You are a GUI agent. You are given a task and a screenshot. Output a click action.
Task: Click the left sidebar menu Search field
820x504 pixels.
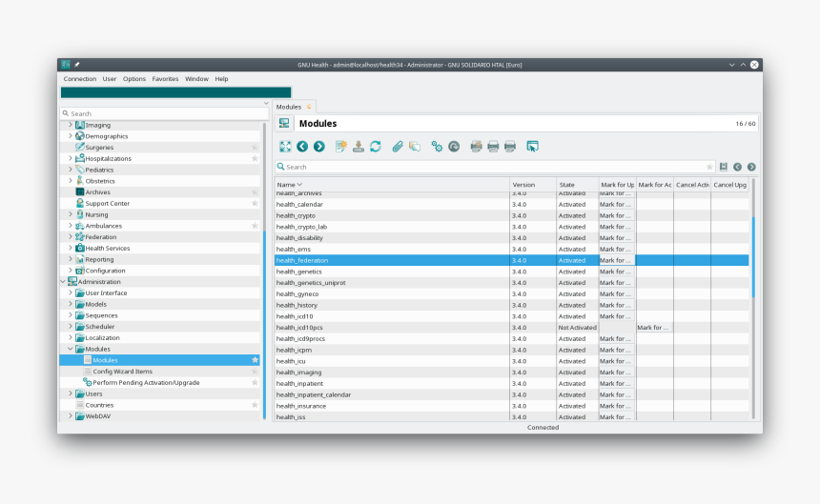click(164, 113)
